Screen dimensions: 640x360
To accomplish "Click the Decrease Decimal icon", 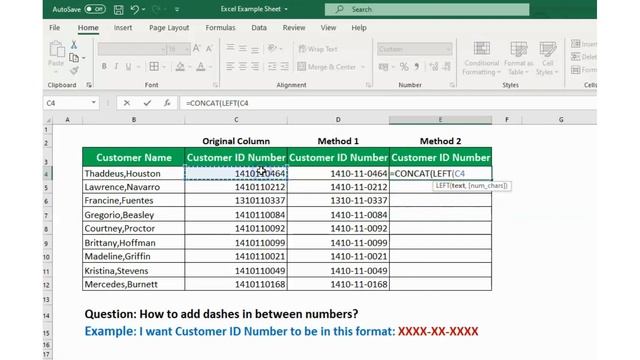I will (x=447, y=67).
